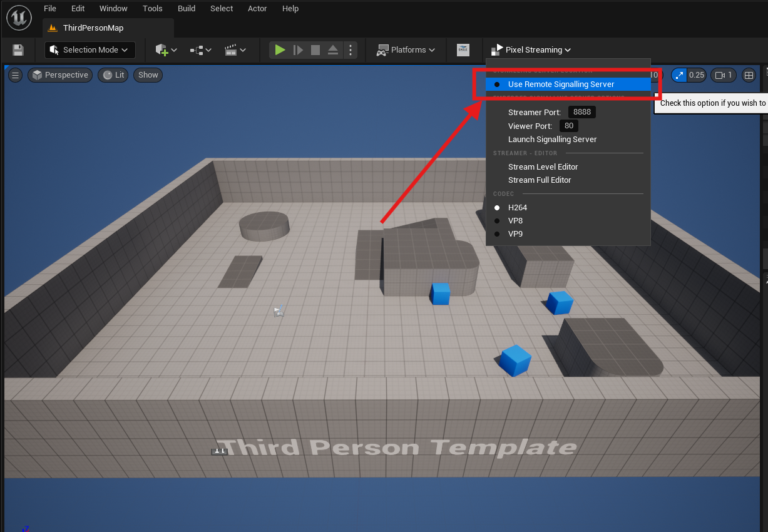Open the viewport options hamburger menu

[15, 75]
